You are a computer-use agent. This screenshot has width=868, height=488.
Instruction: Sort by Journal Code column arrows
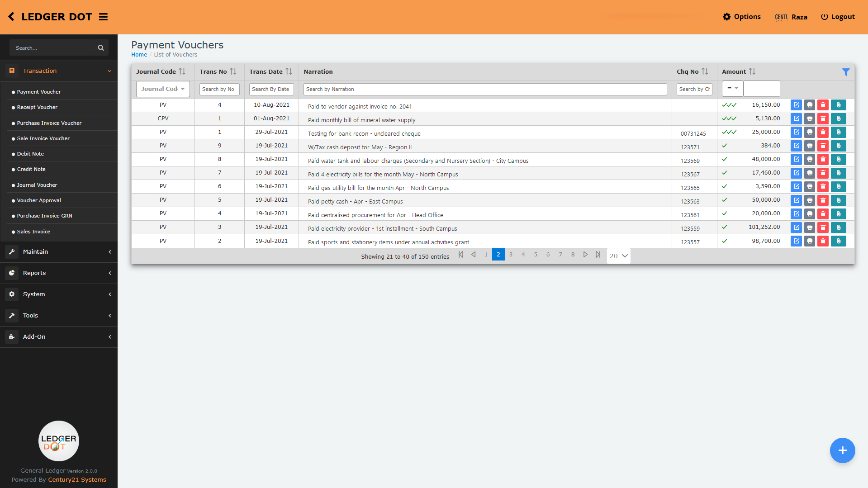[x=182, y=71]
